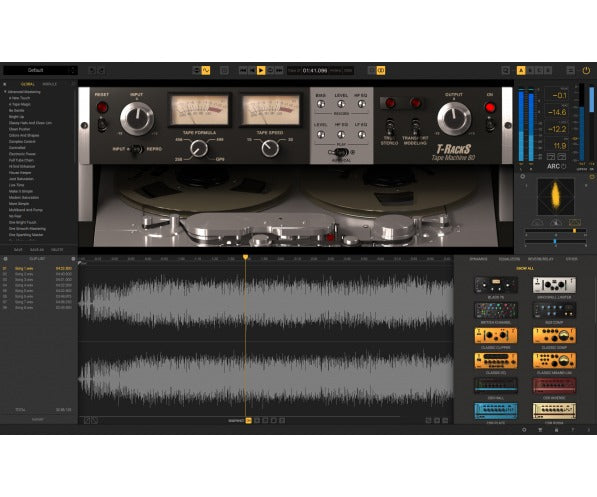Select the 'A Tape Magic' preset
597x497 pixels.
(20, 104)
